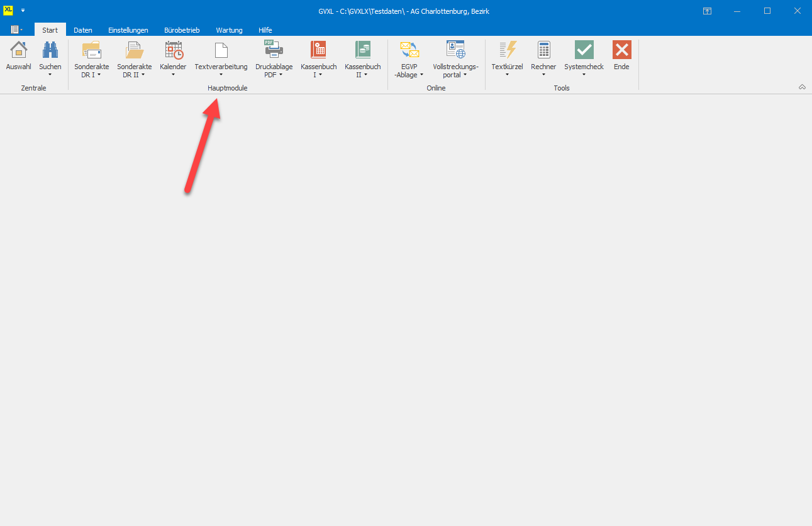Open Kassenbuch I red book icon
Viewport: 812px width, 526px height.
(x=318, y=50)
